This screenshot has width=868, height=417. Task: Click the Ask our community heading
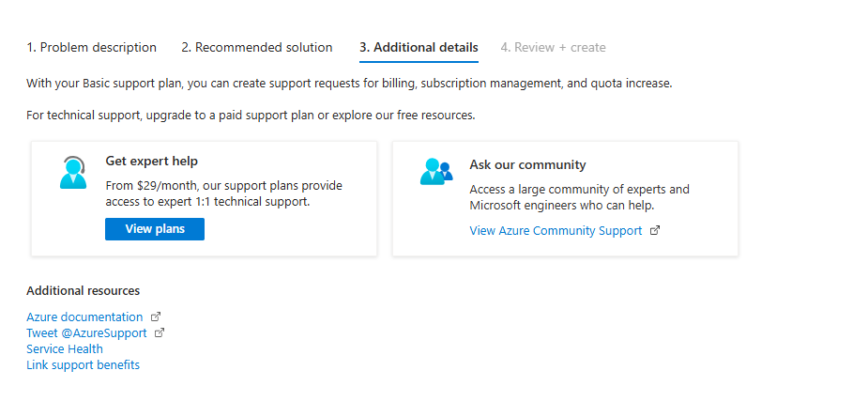tap(527, 164)
